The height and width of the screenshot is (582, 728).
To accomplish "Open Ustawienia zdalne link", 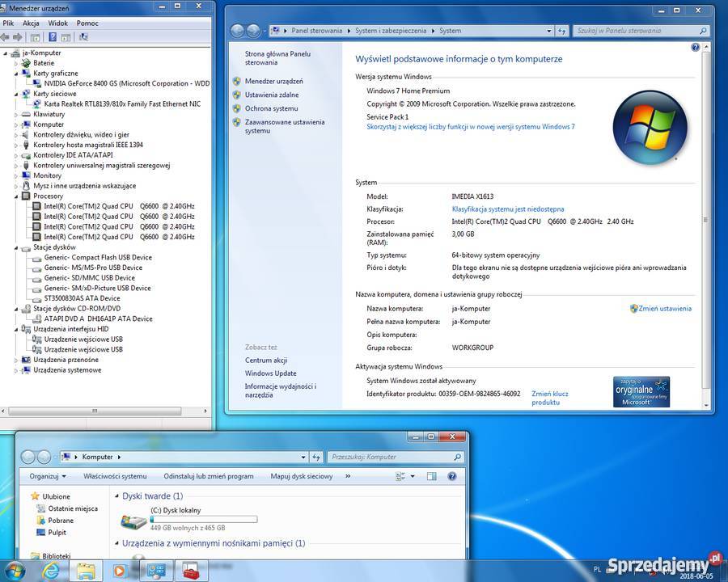I will [x=272, y=95].
